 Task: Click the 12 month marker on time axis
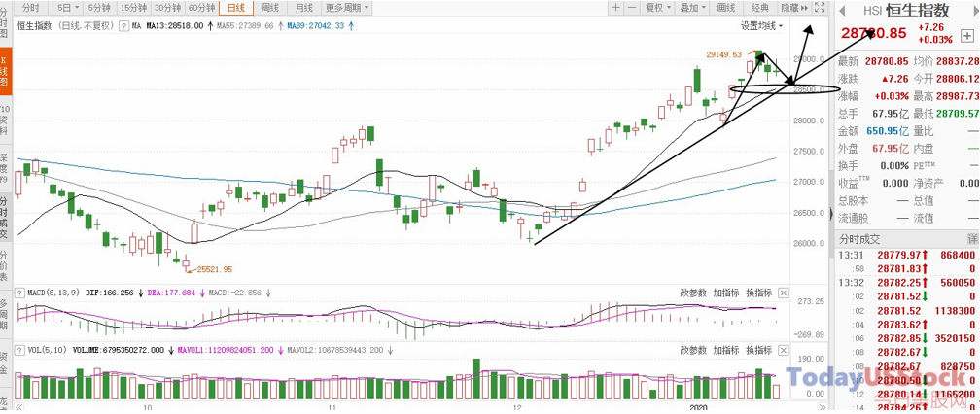517,406
